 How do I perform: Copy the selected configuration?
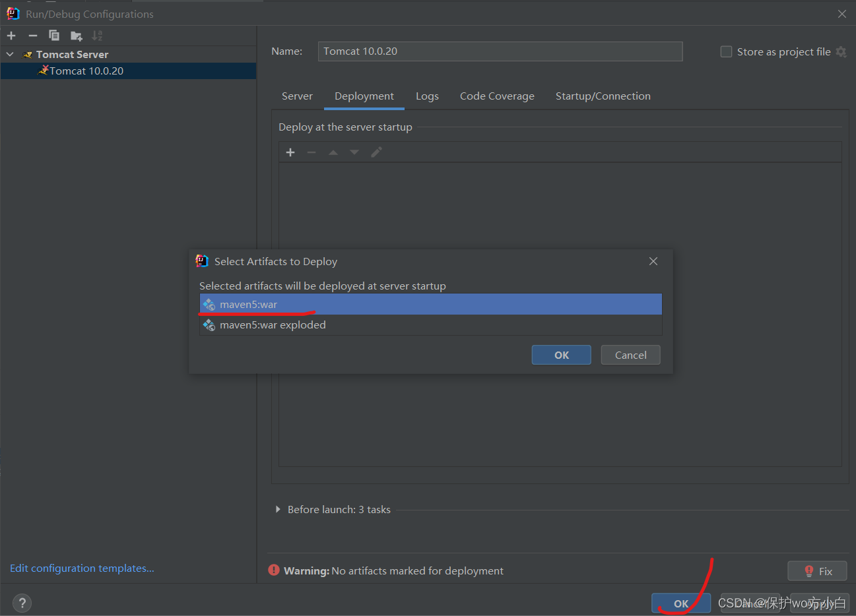pos(54,36)
